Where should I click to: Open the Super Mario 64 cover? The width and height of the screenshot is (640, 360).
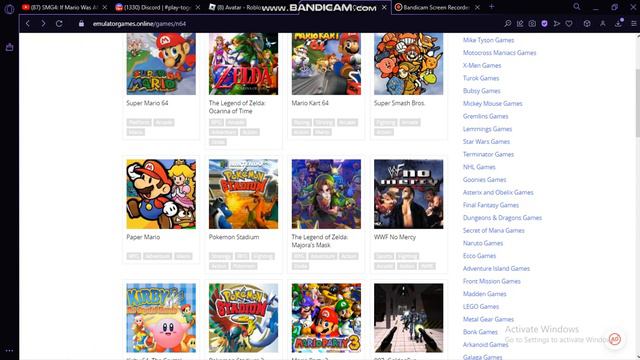point(161,64)
